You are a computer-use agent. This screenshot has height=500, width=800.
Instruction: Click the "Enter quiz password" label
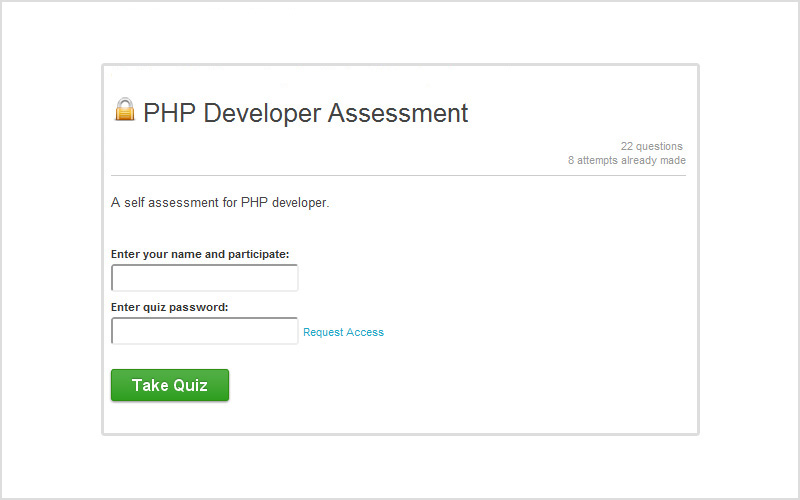pos(170,307)
